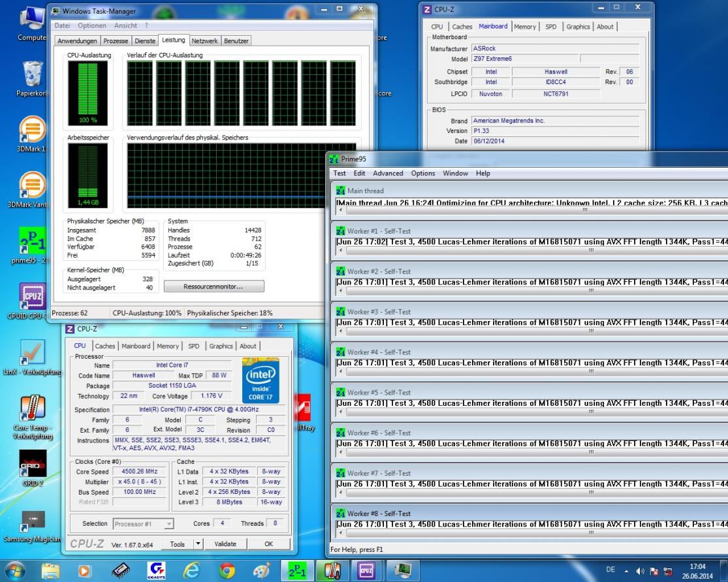Click the Ressourcenmonitor button

pos(214,286)
